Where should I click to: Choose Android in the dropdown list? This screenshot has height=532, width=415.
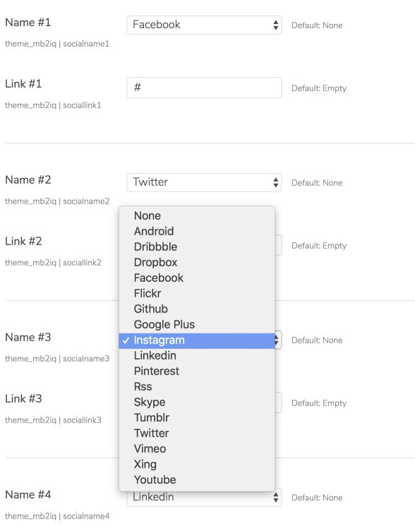tap(197, 231)
